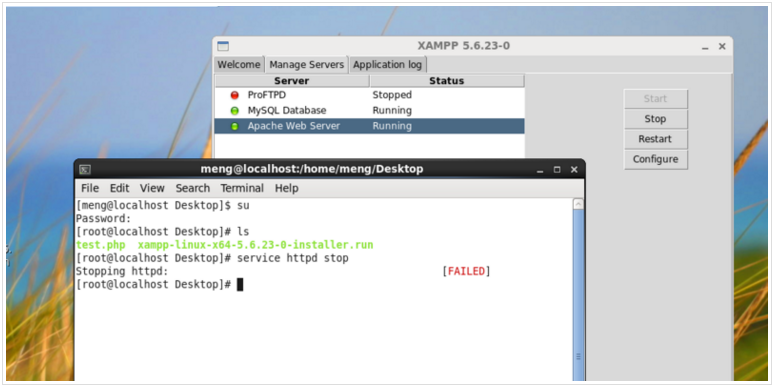772x385 pixels.
Task: Click the XAMPP 5.6.23-0 window title
Action: (x=464, y=46)
